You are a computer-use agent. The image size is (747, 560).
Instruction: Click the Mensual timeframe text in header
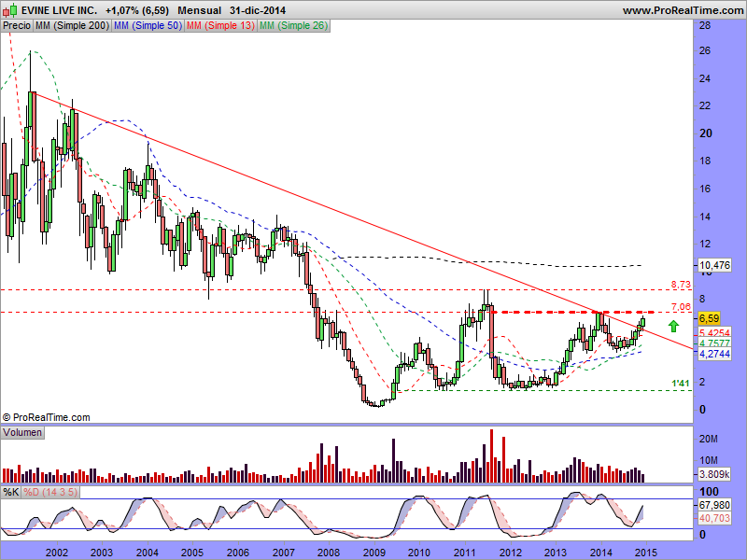click(199, 10)
